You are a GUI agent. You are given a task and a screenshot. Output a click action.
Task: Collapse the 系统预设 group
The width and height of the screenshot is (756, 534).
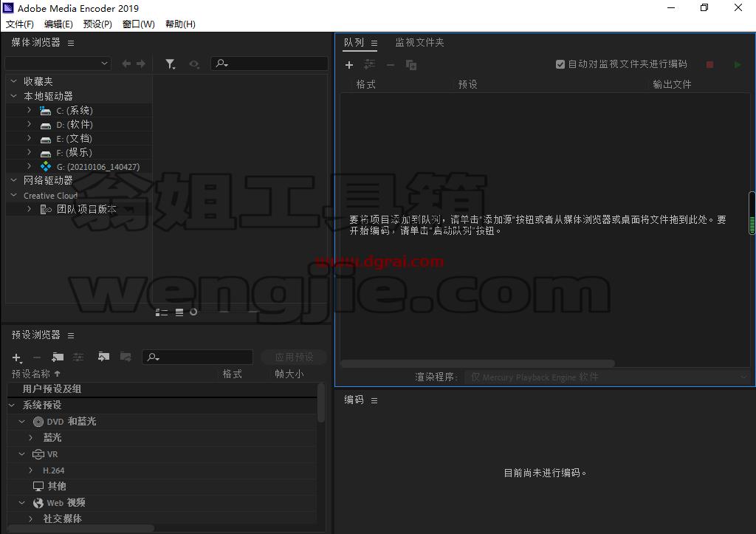pos(12,405)
